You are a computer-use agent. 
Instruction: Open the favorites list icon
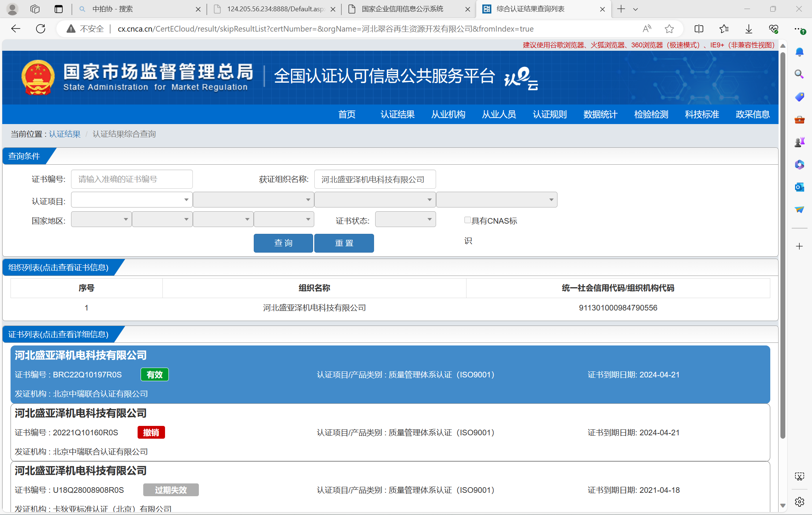[x=724, y=29]
